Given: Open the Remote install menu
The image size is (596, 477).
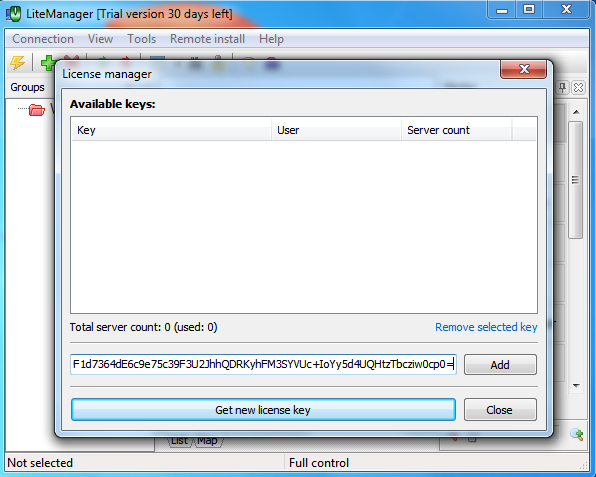Looking at the screenshot, I should coord(207,39).
